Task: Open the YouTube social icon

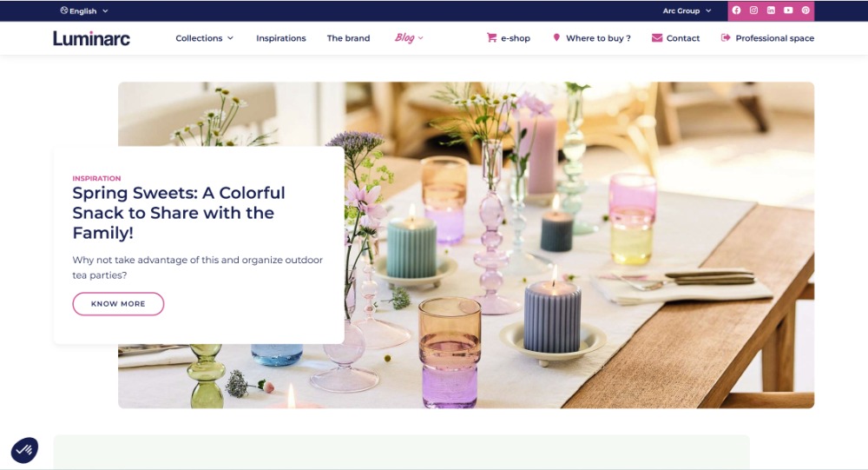Action: click(x=788, y=10)
